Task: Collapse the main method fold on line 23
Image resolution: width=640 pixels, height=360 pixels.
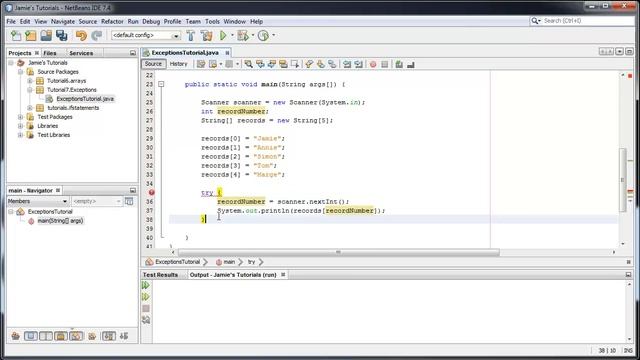Action: (x=161, y=84)
